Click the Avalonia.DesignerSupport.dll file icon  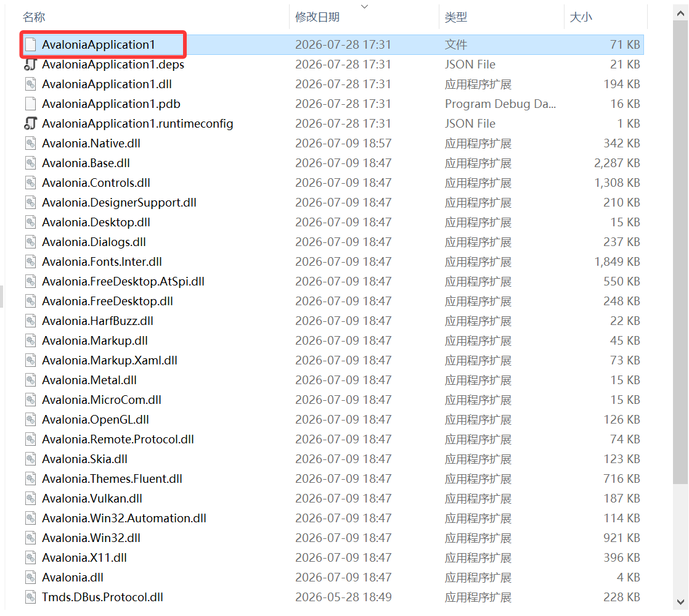[30, 203]
